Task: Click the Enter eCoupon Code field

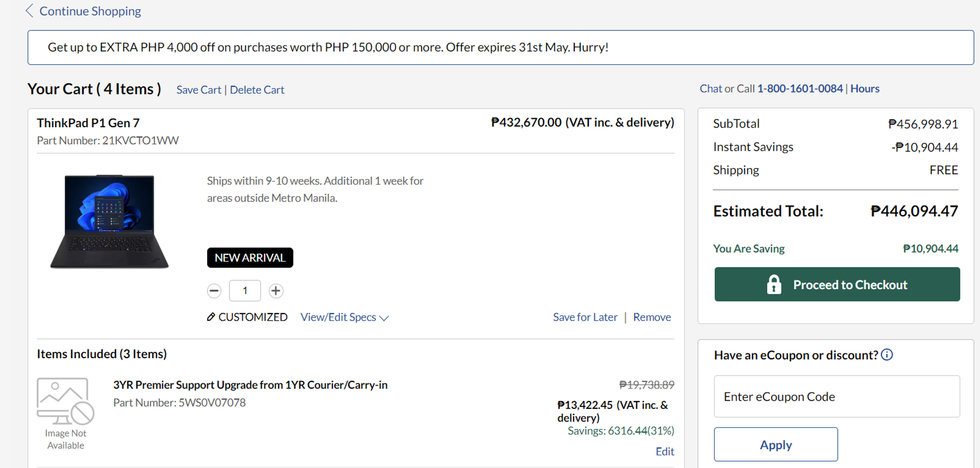Action: click(x=837, y=397)
